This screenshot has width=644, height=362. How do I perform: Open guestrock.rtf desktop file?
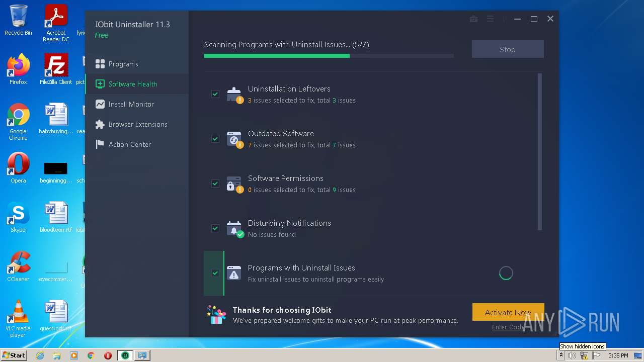click(56, 316)
